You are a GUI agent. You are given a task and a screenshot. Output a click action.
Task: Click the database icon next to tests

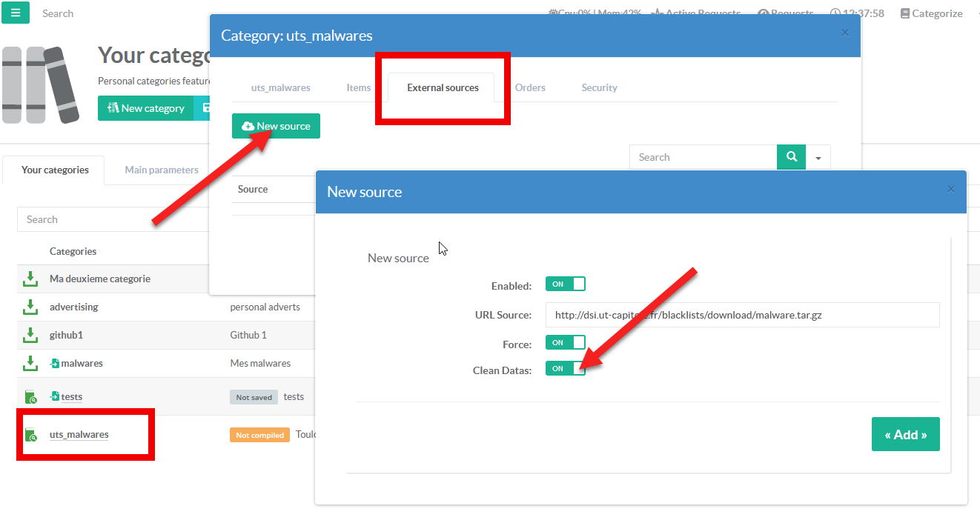tap(30, 397)
